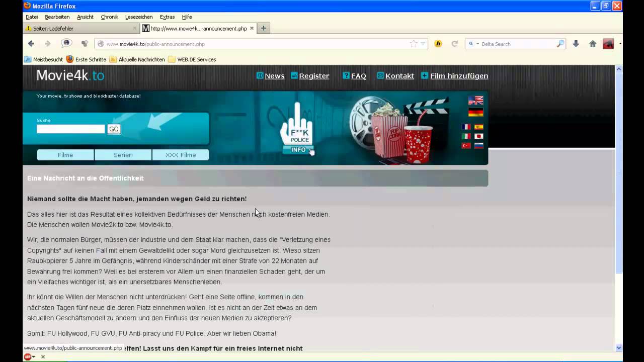
Task: Open the WEB.DE Services bookmark folder
Action: point(192,59)
